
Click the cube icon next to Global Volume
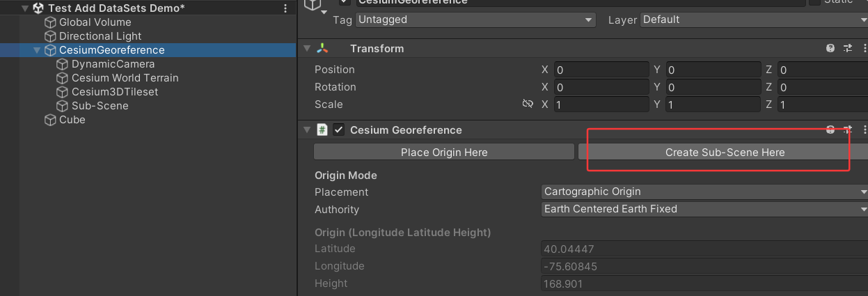pyautogui.click(x=50, y=22)
